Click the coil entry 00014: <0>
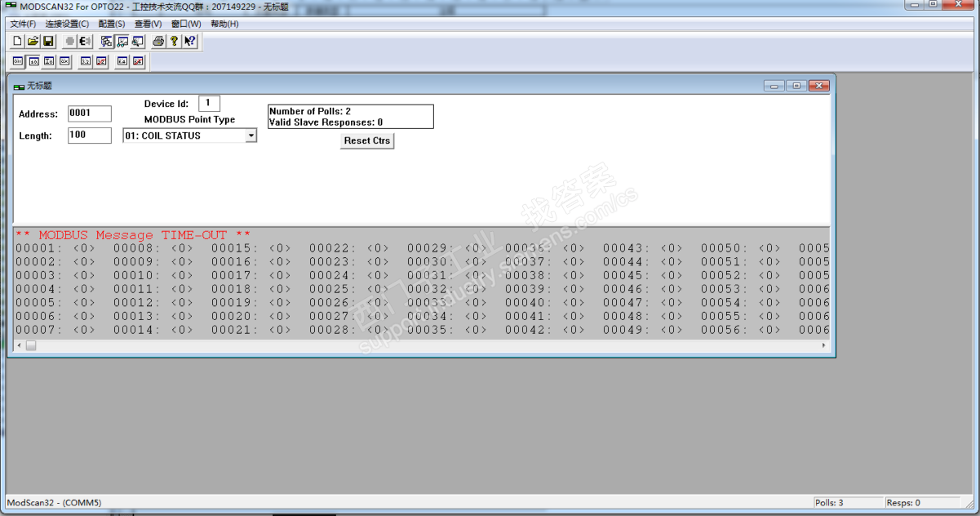Viewport: 980px width, 516px height. point(153,330)
